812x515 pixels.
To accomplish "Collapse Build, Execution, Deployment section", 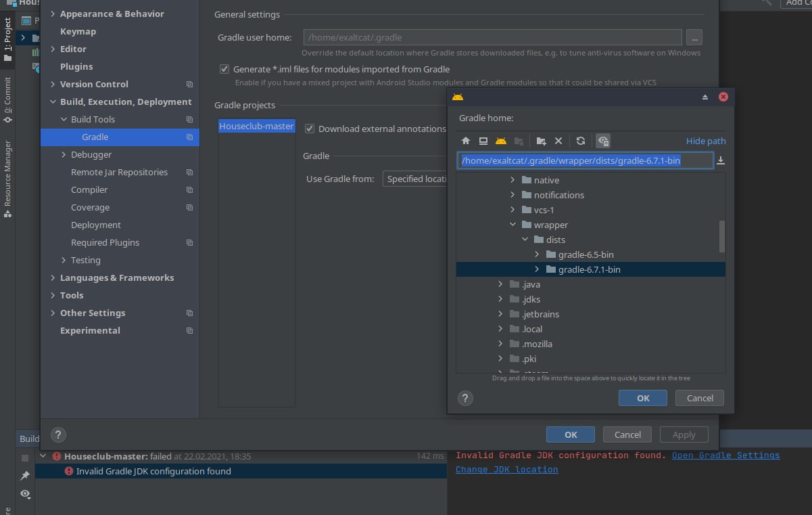I will pos(53,102).
